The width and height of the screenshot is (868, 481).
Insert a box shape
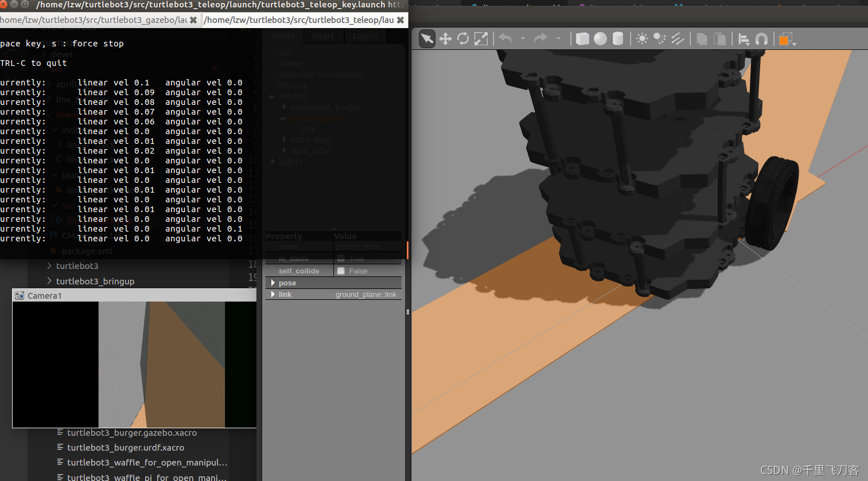(x=582, y=39)
